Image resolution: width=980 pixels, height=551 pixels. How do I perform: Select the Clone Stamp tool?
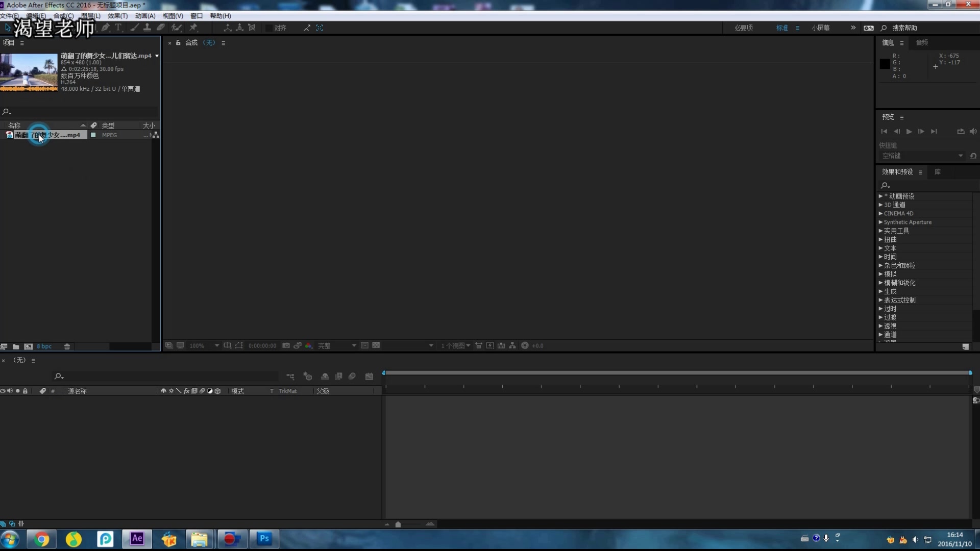[147, 28]
